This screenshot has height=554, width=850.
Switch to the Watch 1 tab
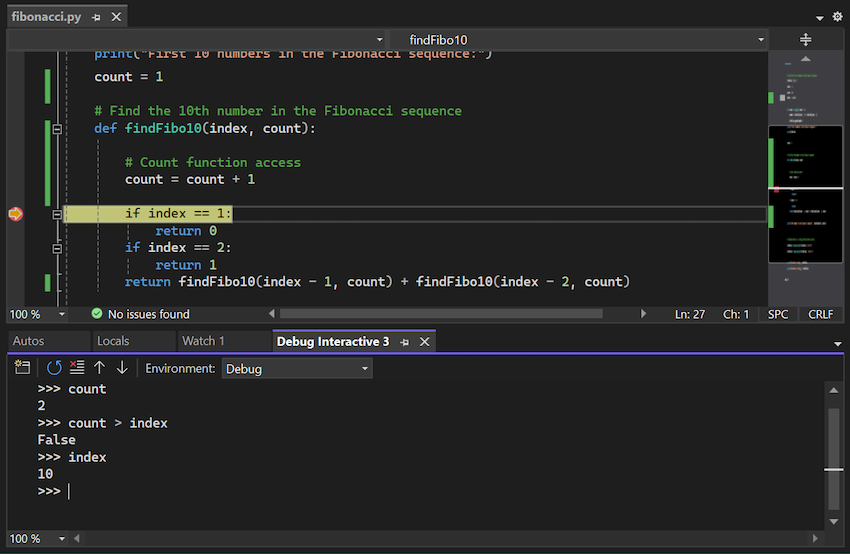(x=203, y=342)
